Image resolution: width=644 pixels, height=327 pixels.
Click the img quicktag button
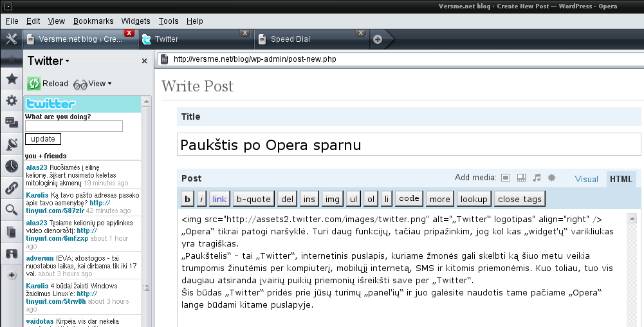[332, 199]
